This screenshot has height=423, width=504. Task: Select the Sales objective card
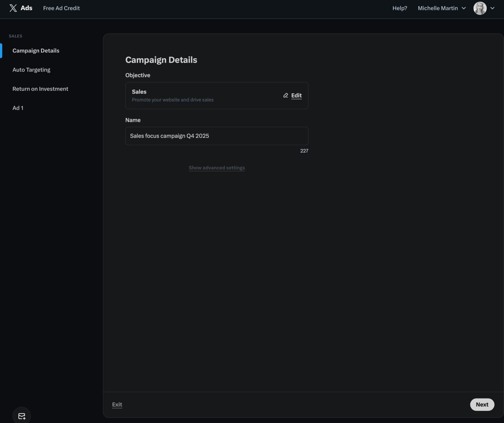point(217,95)
